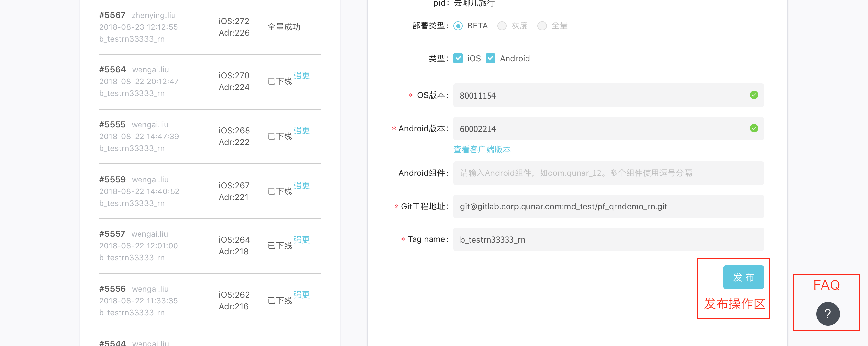The height and width of the screenshot is (346, 868).
Task: Click tag b_testrn33333_rn under #5567
Action: coord(132,39)
